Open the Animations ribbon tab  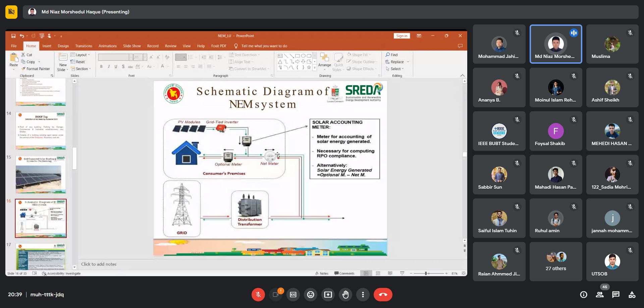[x=107, y=46]
